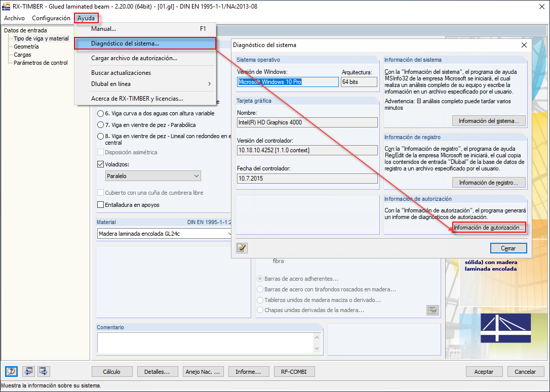Select radio 6 Viga curva a dos aguas
This screenshot has height=392, width=550.
pyautogui.click(x=100, y=113)
